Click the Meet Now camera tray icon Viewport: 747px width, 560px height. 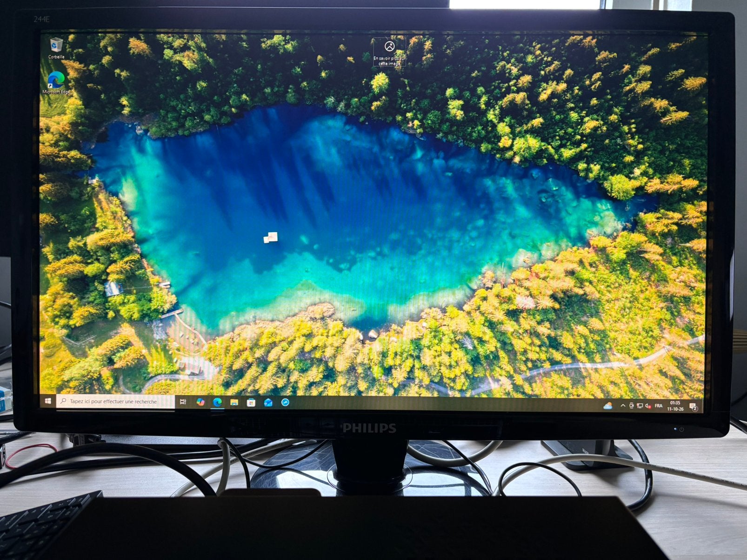point(631,406)
